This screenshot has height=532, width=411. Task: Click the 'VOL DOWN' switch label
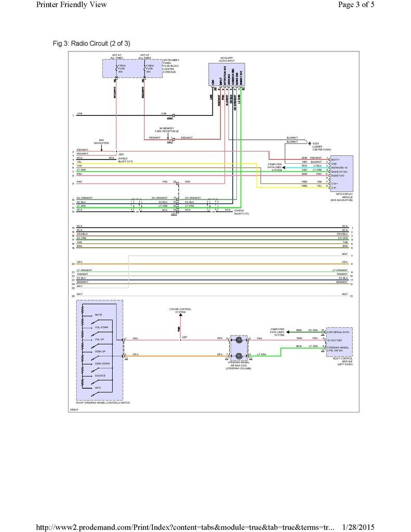coord(101,327)
